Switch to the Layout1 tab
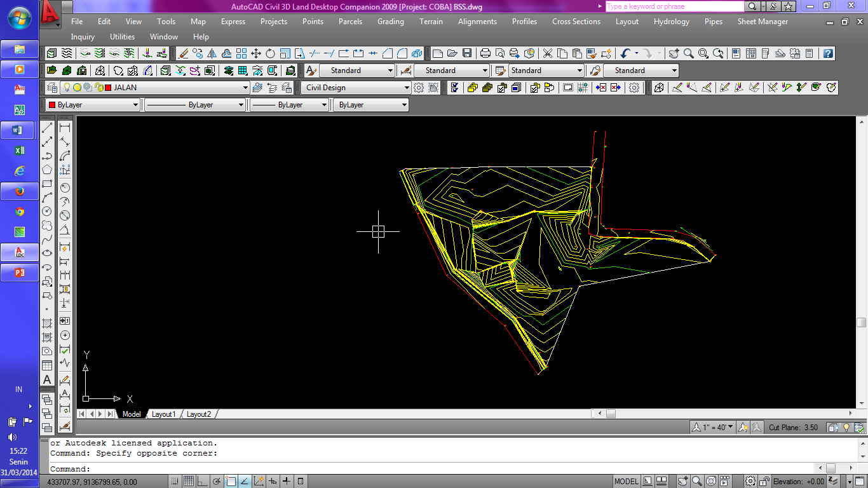Screen dimensions: 868x488 coord(163,414)
